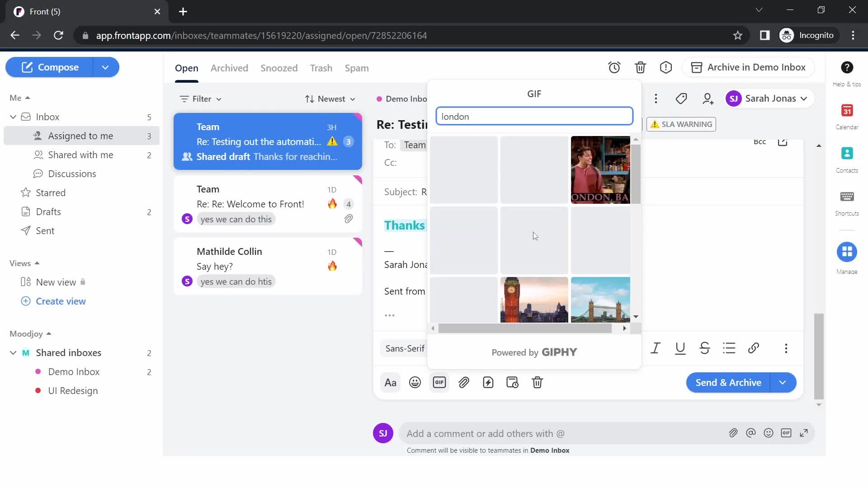Mention a teammate with the @ icon

click(751, 433)
